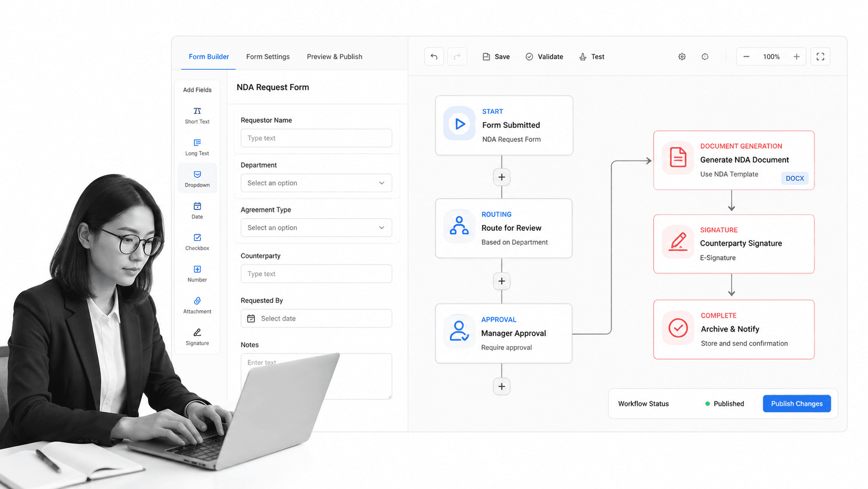The width and height of the screenshot is (868, 489).
Task: Select the Route for Review node title
Action: pos(511,228)
